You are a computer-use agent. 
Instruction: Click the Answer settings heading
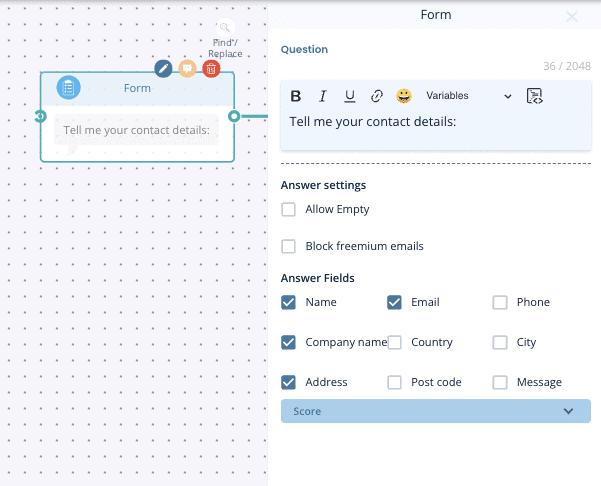[x=323, y=185]
